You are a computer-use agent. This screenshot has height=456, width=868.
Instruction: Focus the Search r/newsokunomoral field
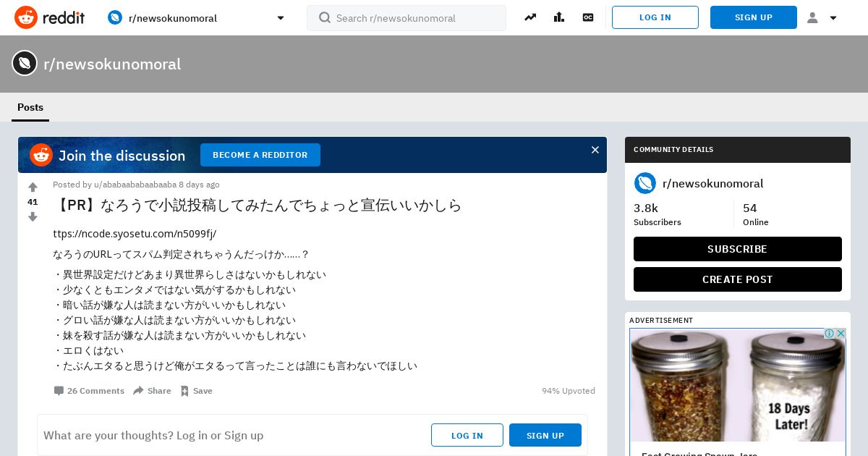[407, 18]
